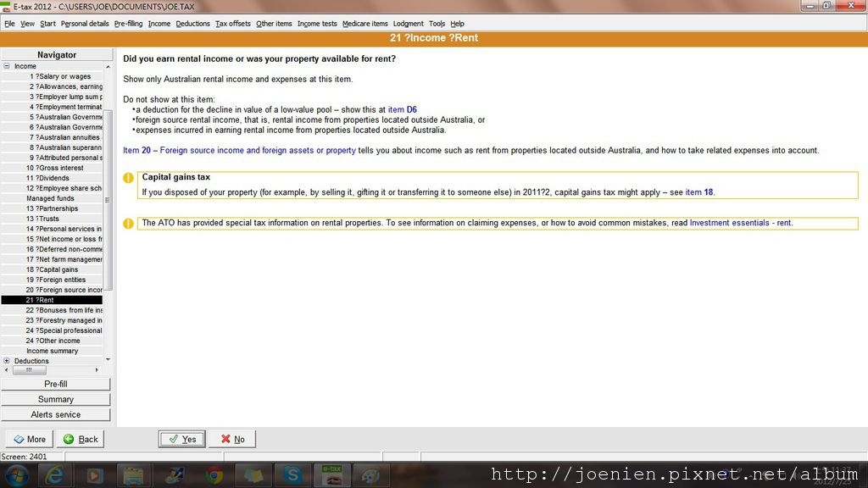Open Windows Start orb on taskbar
This screenshot has width=868, height=488.
[x=17, y=474]
